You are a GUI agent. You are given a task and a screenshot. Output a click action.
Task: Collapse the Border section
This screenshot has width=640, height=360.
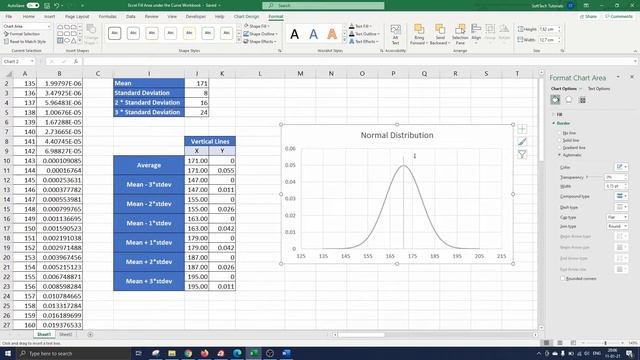(562, 123)
